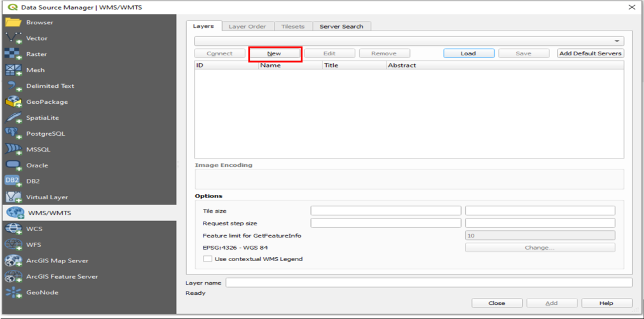Click the DB2 icon in sidebar
The width and height of the screenshot is (644, 319).
13,181
